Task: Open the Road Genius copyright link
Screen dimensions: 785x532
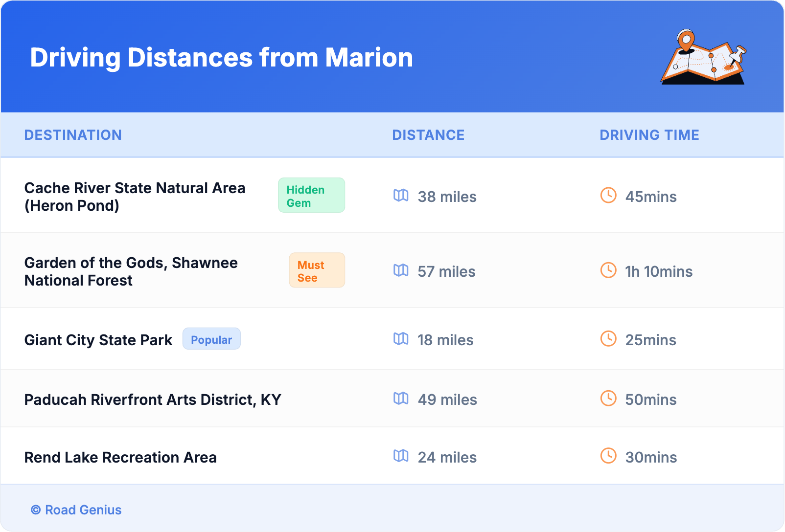Action: (76, 510)
